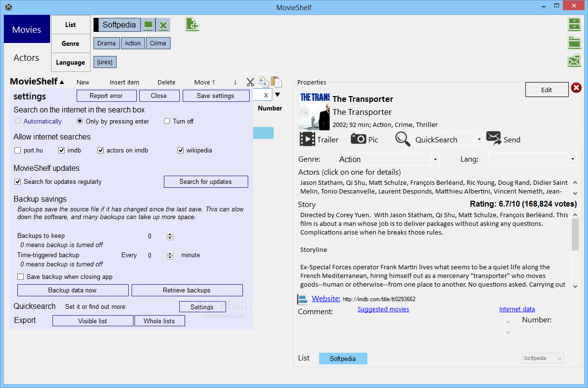Click the QuickSearch magnifier icon
This screenshot has width=588, height=388.
click(403, 139)
